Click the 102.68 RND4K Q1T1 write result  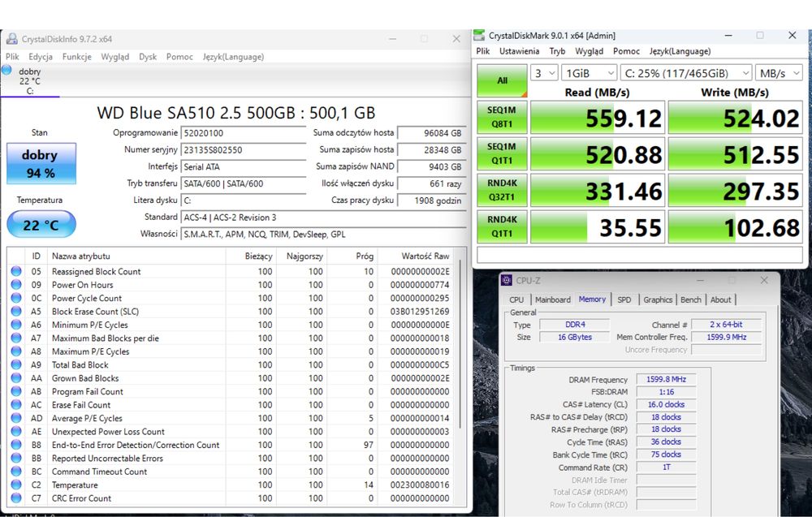pyautogui.click(x=736, y=226)
